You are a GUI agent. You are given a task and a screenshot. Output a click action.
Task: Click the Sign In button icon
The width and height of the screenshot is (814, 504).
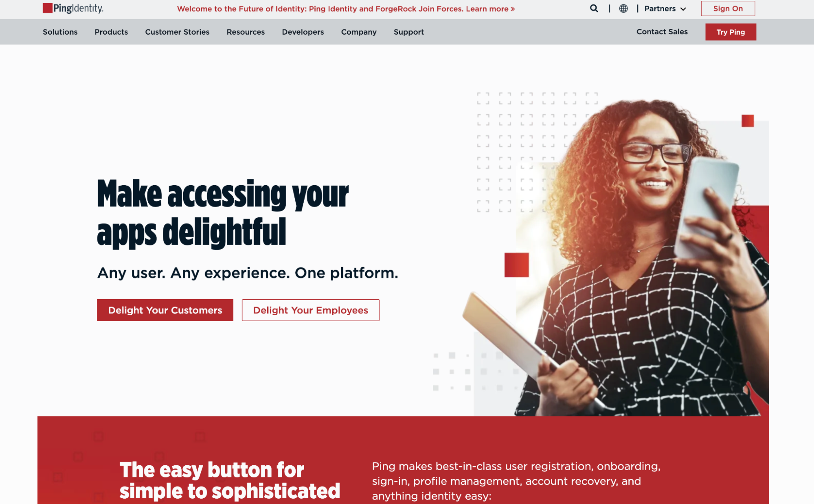727,9
